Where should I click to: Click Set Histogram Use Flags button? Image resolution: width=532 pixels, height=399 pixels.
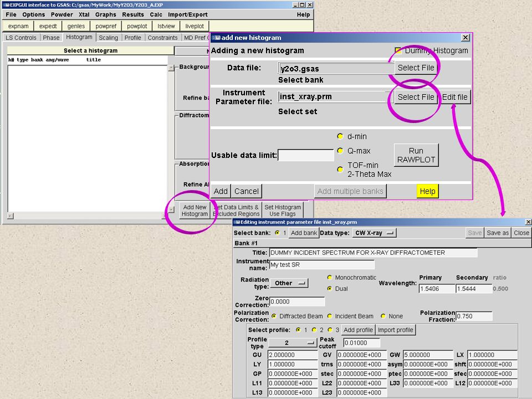coord(283,211)
